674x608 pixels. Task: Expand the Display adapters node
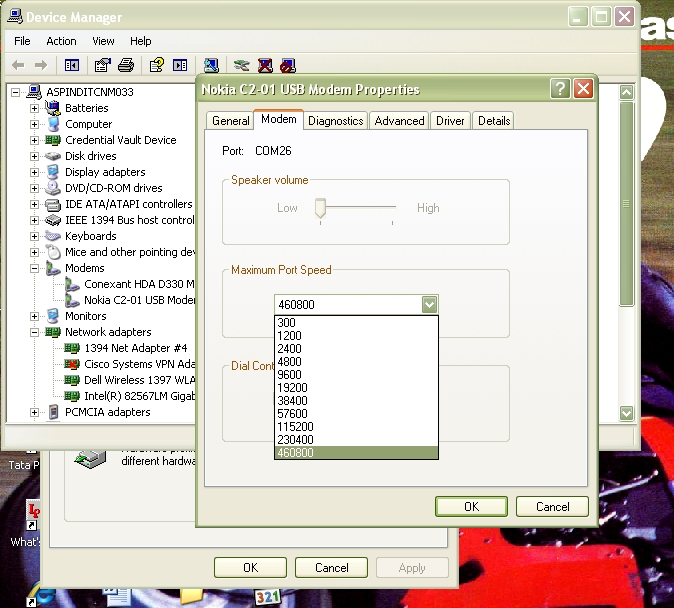tap(34, 172)
